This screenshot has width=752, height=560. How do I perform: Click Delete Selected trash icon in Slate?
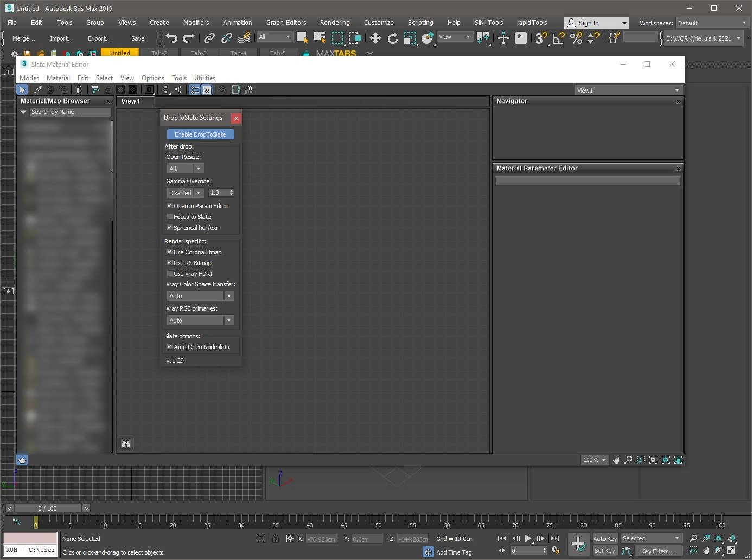pyautogui.click(x=79, y=89)
